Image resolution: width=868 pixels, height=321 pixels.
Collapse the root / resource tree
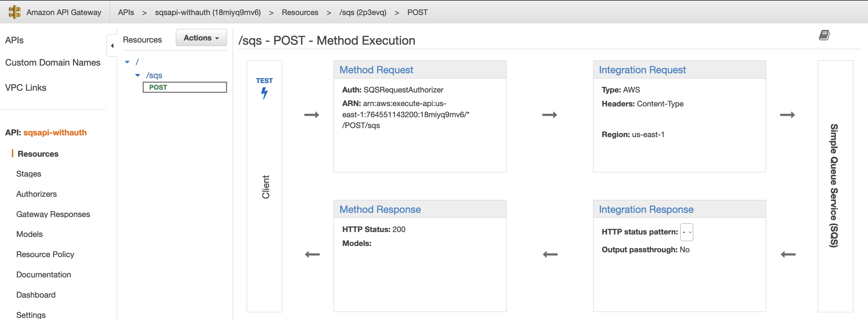pyautogui.click(x=127, y=62)
